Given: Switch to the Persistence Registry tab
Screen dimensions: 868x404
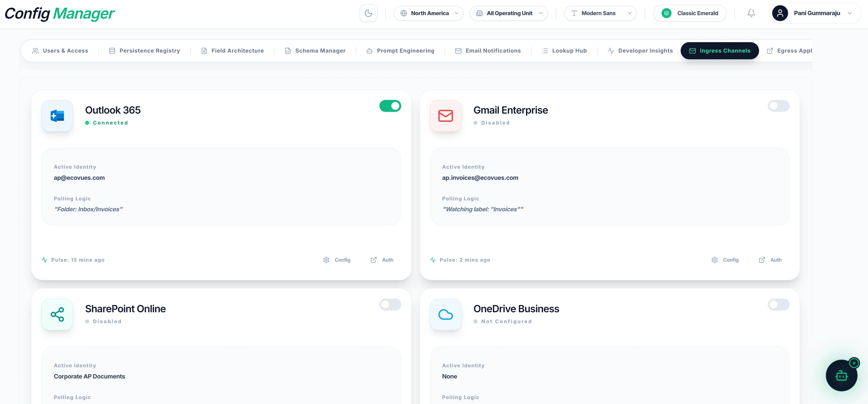Looking at the screenshot, I should tap(145, 51).
